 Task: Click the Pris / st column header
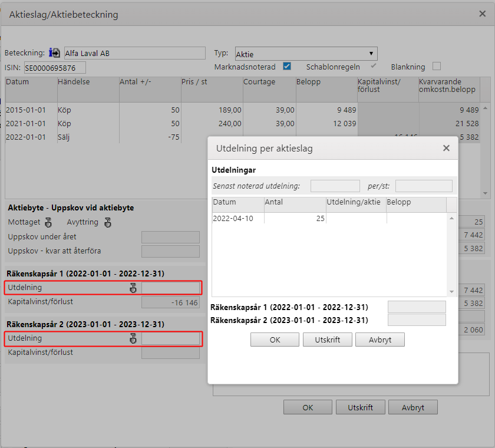click(212, 90)
